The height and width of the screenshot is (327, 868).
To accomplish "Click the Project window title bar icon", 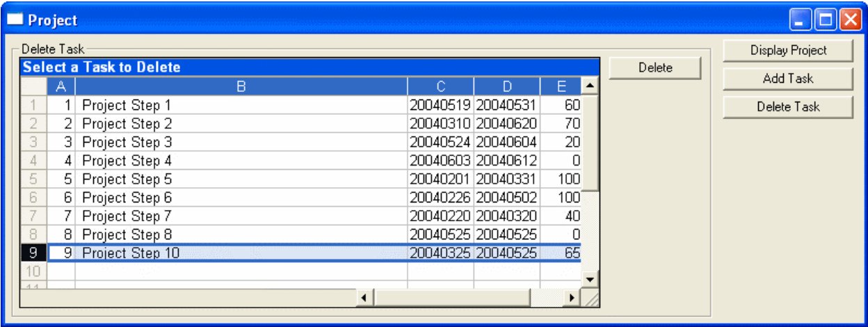I will coord(15,20).
